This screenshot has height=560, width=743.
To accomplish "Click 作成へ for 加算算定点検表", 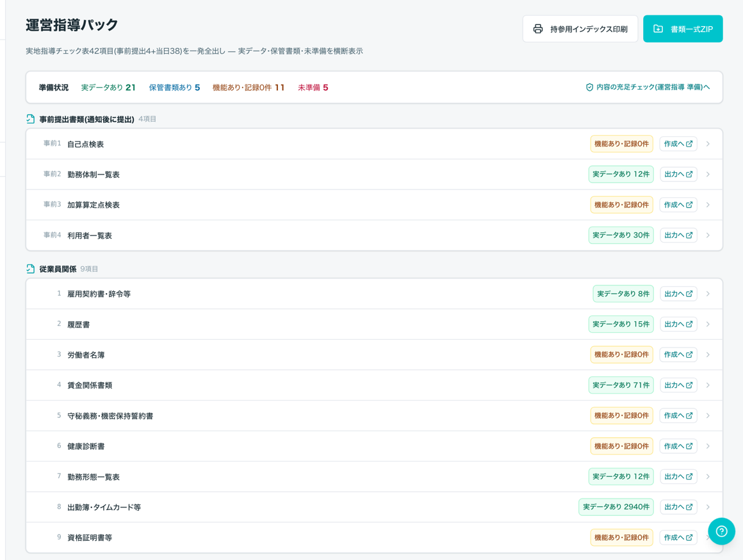I will click(x=678, y=205).
